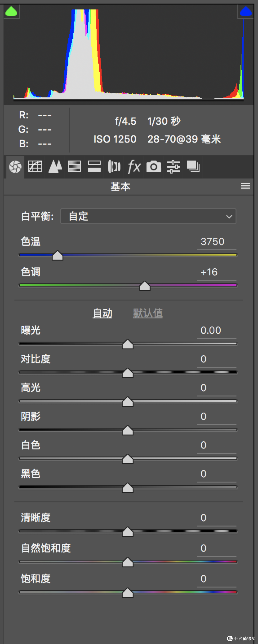Open the Camera Calibration panel icon

pos(154,167)
